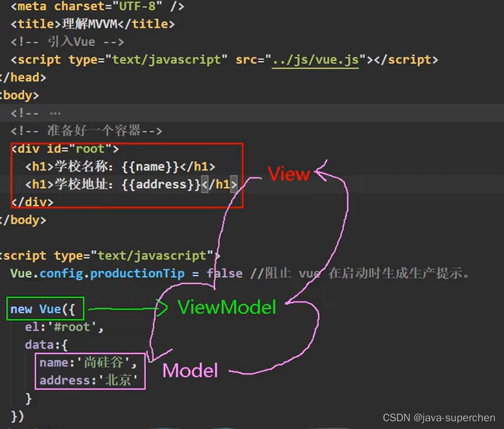This screenshot has width=504, height=429.
Task: Click the address:'北京' property line
Action: point(89,381)
